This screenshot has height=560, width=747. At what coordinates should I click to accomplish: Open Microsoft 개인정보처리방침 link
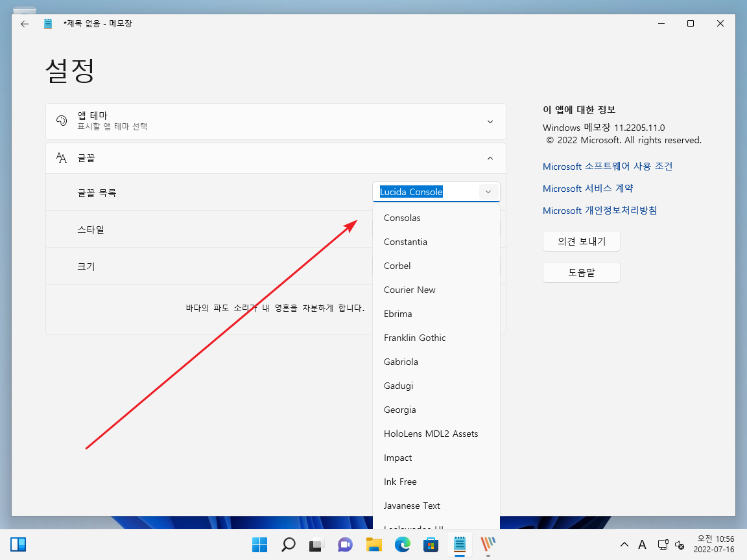[x=600, y=210]
